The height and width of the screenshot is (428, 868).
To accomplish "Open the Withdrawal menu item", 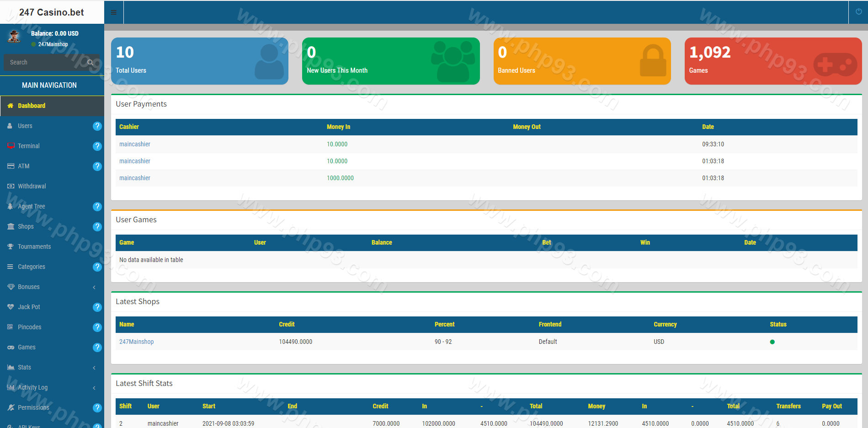I will tap(32, 187).
